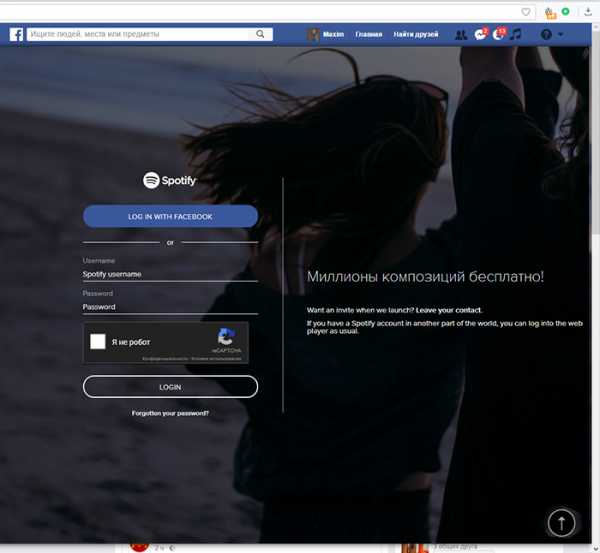Click Миллионы композиций бесплатно heading
Screen dimensions: 600x553
(x=425, y=277)
